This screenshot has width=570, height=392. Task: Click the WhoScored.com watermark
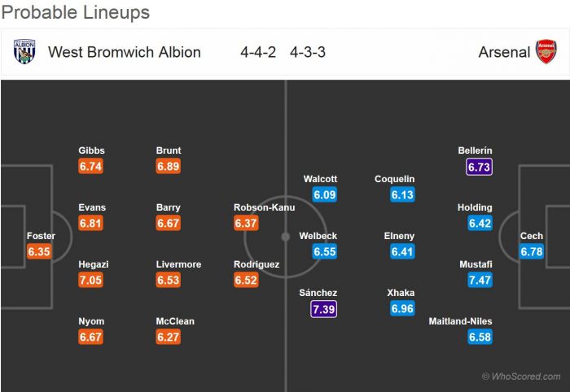521,377
